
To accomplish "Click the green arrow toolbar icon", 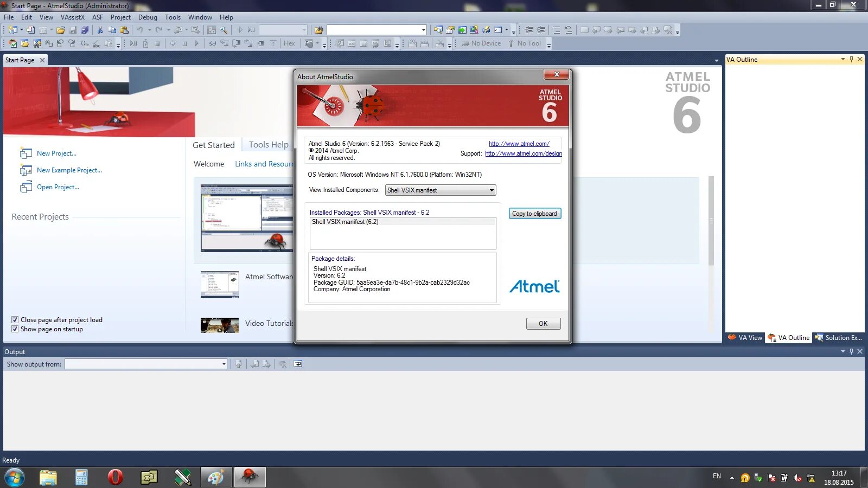I will pos(462,30).
